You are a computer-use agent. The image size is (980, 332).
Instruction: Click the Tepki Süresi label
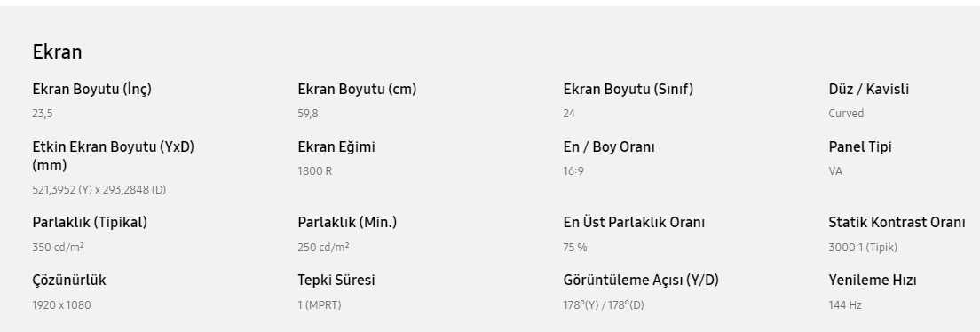[x=336, y=281]
